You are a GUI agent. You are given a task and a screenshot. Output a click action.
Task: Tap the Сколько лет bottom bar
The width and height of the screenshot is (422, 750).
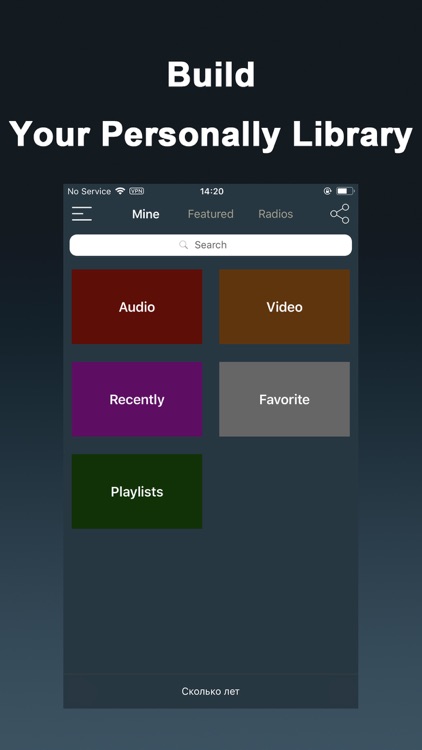click(211, 691)
